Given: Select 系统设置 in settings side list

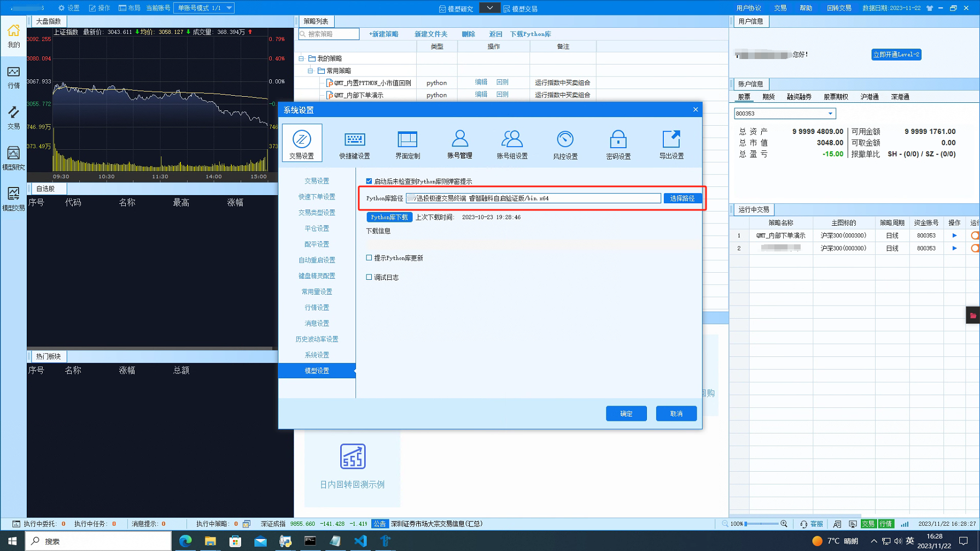Looking at the screenshot, I should click(x=317, y=355).
